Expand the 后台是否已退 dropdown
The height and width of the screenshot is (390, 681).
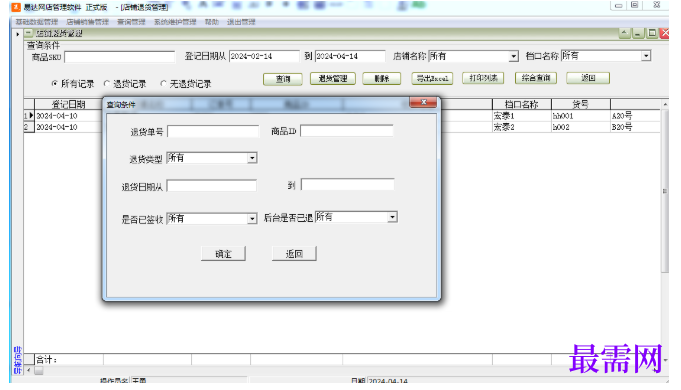coord(392,217)
